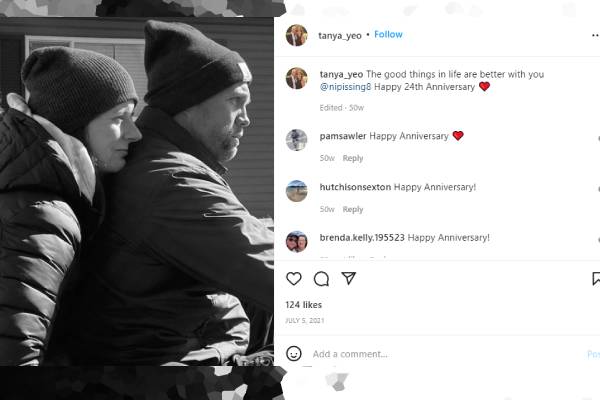
Task: Follow tanya_yeo
Action: tap(388, 34)
